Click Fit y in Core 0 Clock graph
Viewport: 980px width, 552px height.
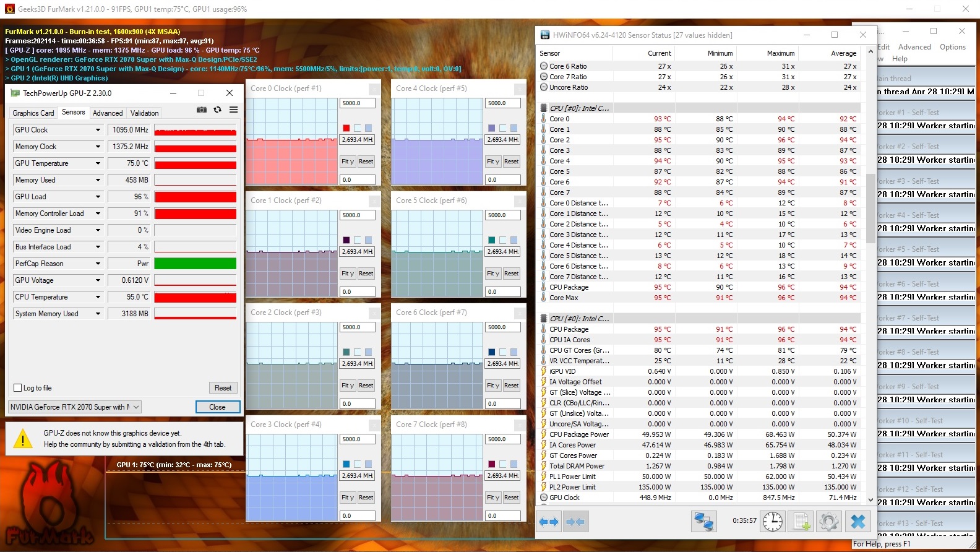click(348, 162)
